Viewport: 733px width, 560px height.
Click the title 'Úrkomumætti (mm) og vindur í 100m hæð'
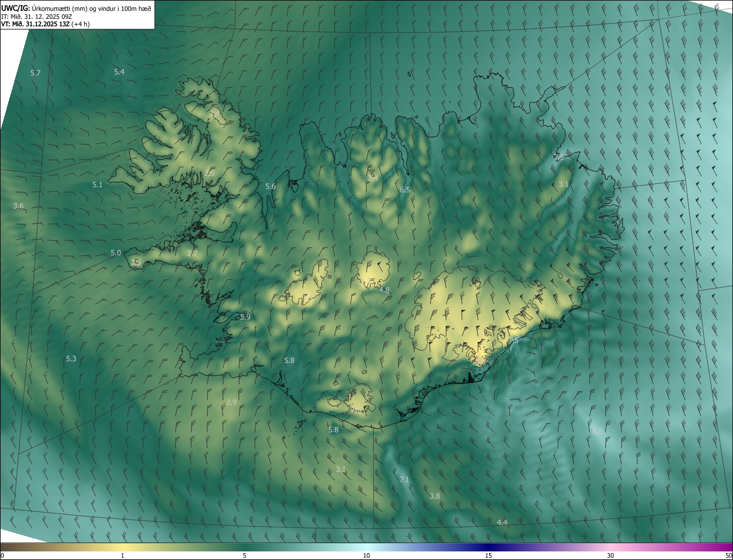93,7
